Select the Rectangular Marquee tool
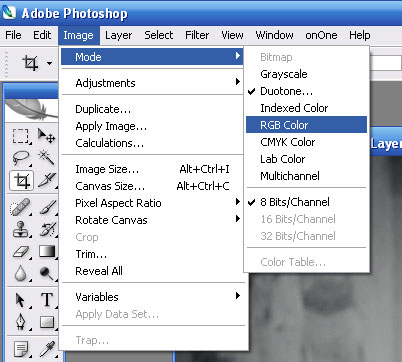 pyautogui.click(x=21, y=136)
